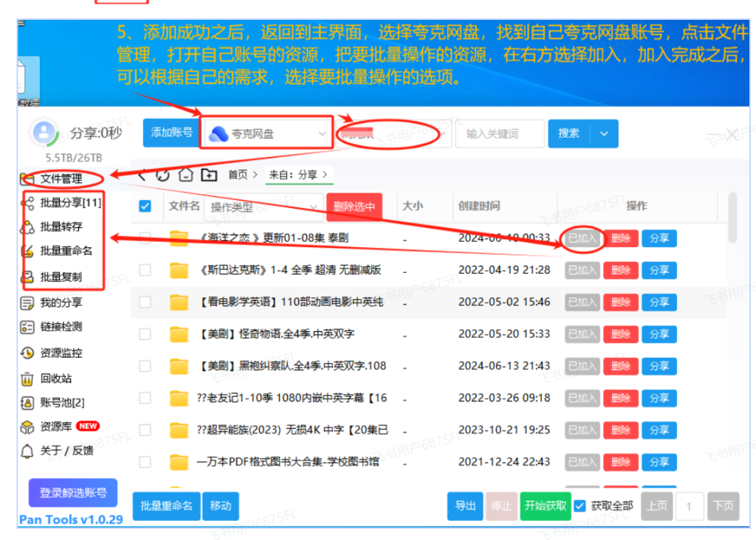
Task: Open 链接检测 link checker in sidebar
Action: [x=61, y=327]
